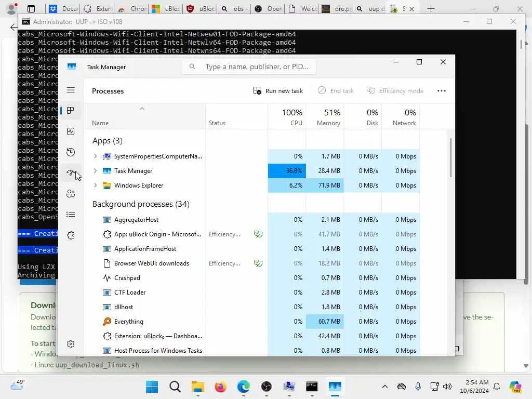Click the 86.8% CPU cell for Task Manager
This screenshot has height=399, width=532.
tap(287, 171)
